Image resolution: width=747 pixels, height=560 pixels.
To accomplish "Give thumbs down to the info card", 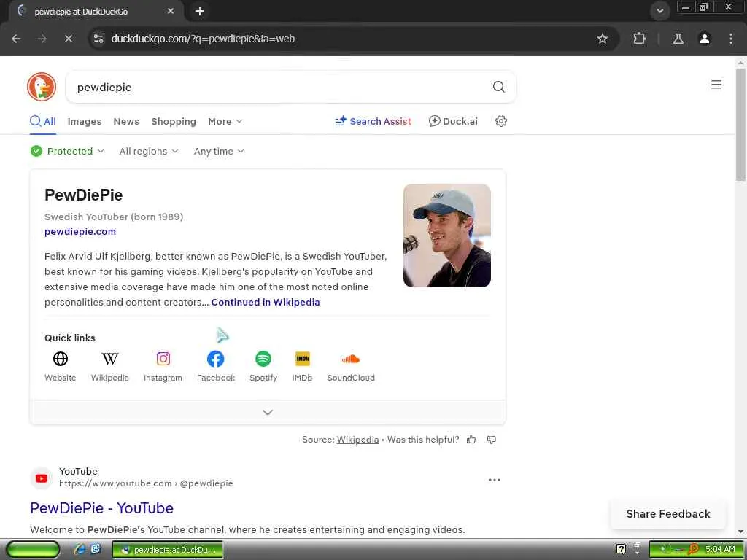I will 491,440.
